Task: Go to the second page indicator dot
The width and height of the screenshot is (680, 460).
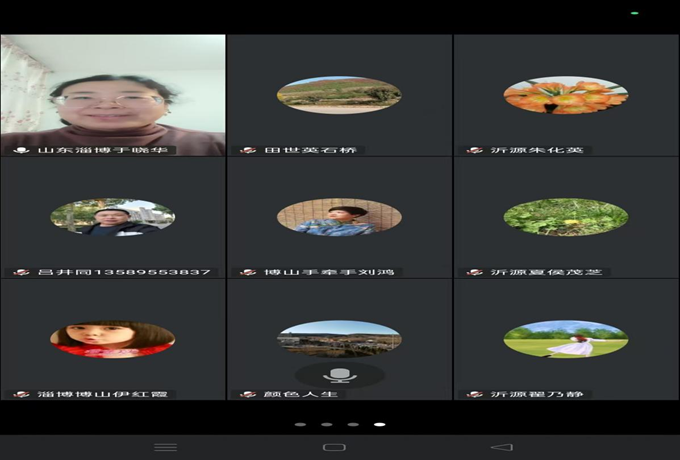Action: (x=327, y=424)
